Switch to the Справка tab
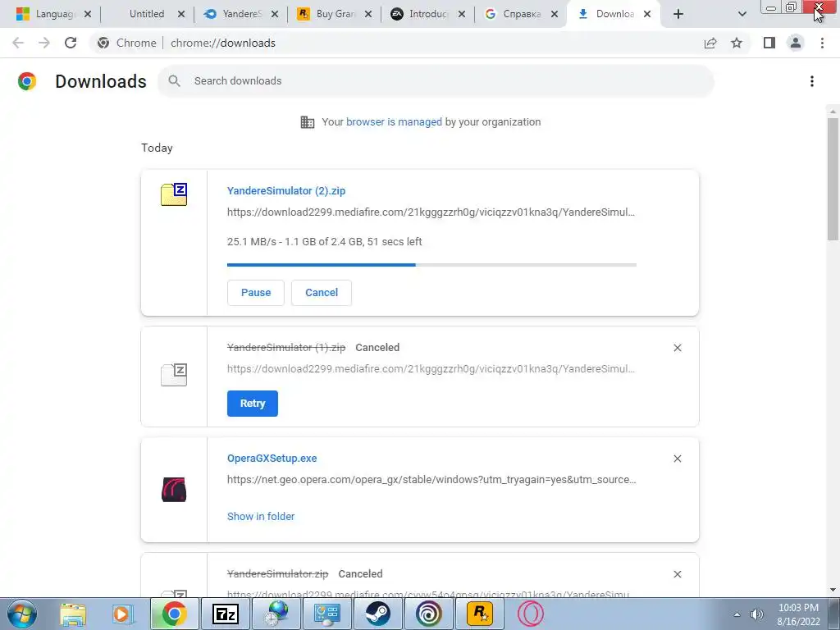 [514, 14]
